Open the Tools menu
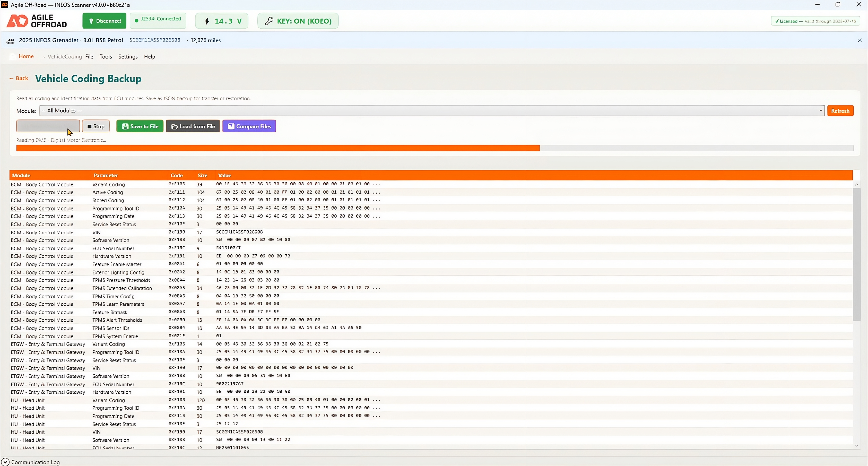 (x=106, y=57)
